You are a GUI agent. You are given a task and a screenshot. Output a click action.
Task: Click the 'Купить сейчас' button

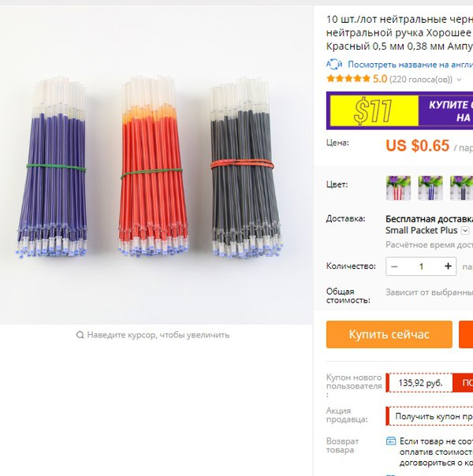pos(389,334)
